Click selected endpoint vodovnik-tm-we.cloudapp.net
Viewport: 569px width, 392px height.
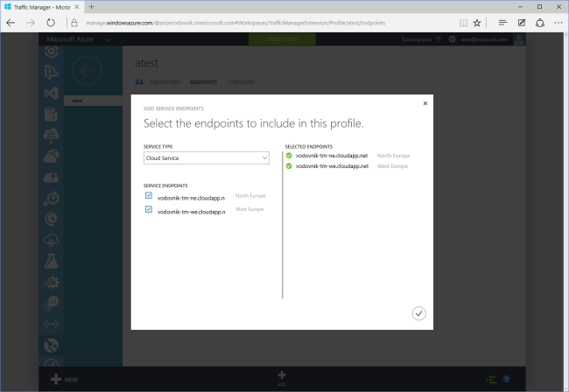[332, 165]
